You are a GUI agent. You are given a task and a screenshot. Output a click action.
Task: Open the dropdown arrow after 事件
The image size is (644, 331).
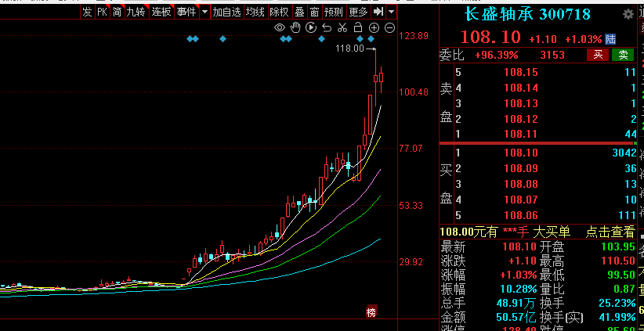point(204,12)
